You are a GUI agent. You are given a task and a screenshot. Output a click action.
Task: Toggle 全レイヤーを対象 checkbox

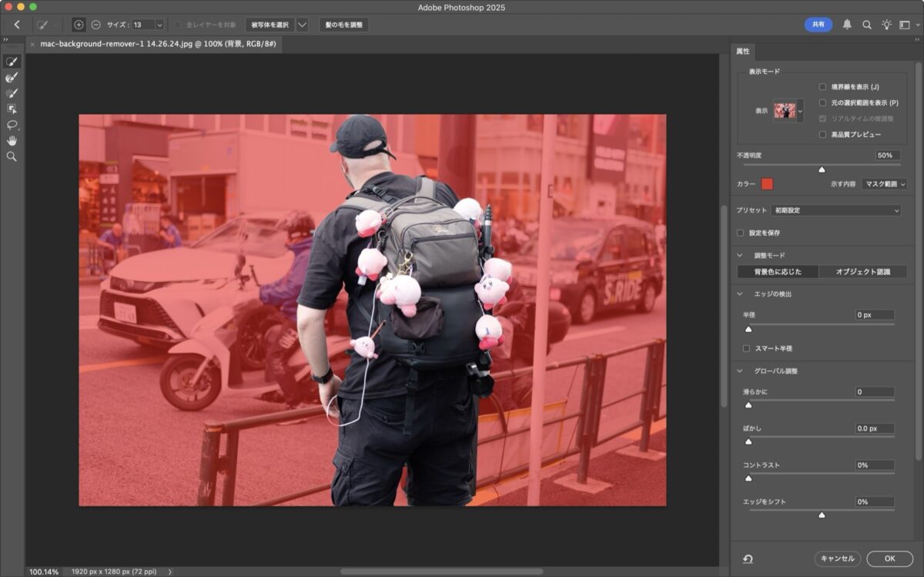(x=179, y=25)
